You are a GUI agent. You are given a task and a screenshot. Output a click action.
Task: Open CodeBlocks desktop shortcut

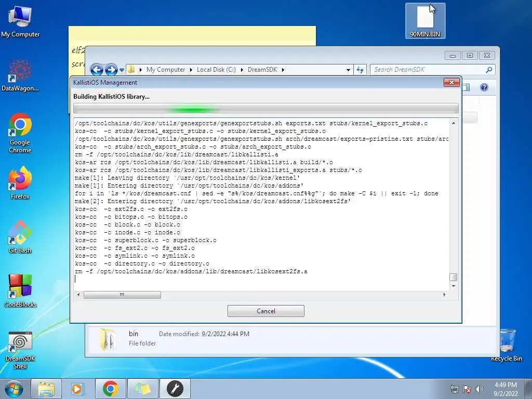tap(20, 291)
